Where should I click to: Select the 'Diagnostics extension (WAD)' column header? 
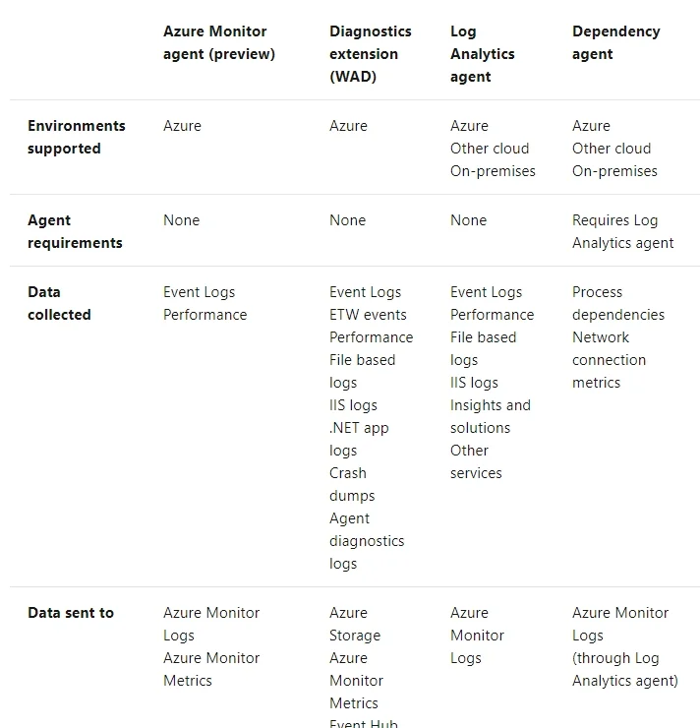(x=371, y=54)
